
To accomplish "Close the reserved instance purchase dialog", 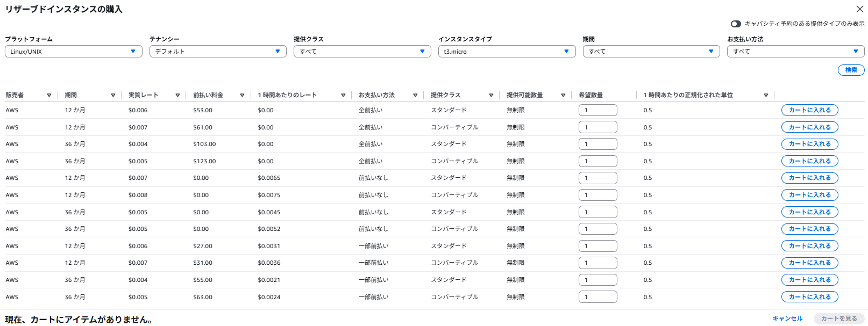I will coord(859,9).
